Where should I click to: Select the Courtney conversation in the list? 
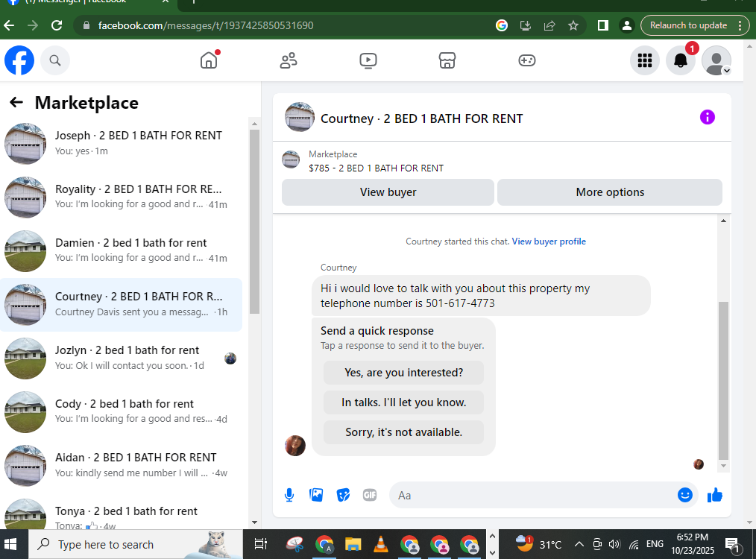click(x=121, y=305)
